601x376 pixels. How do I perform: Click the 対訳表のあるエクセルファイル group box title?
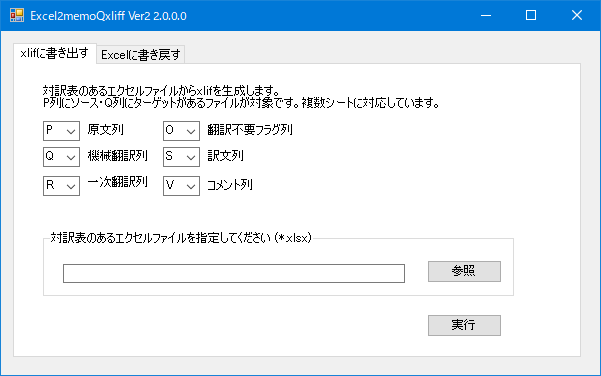point(181,238)
